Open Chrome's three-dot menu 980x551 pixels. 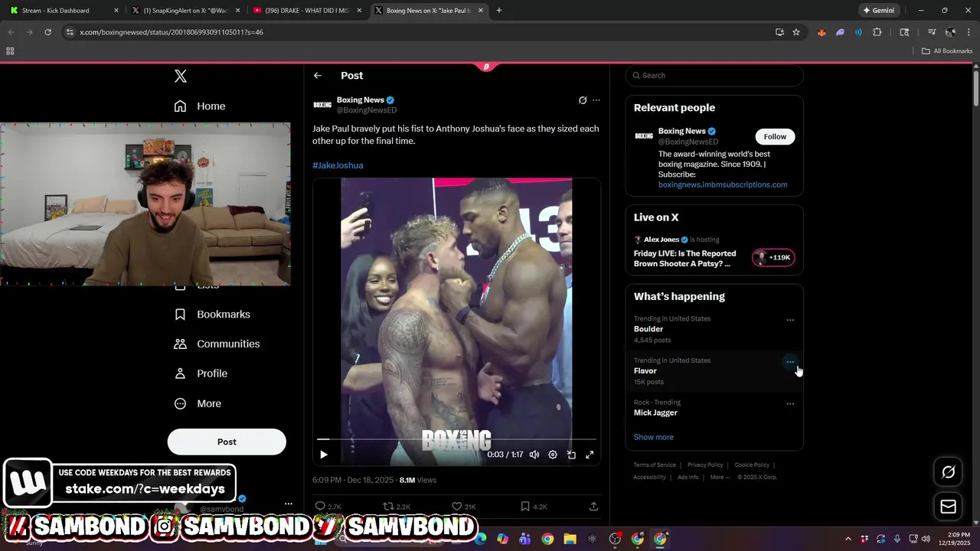tap(968, 32)
